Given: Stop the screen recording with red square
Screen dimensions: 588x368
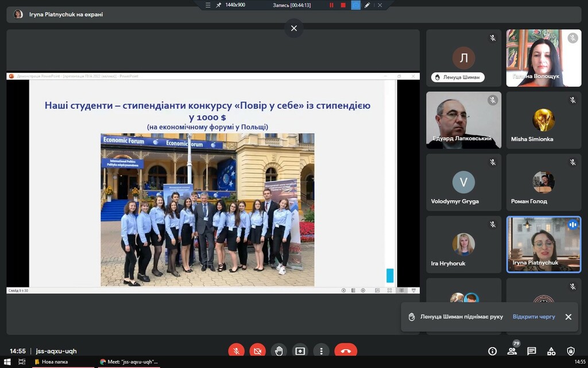Looking at the screenshot, I should tap(343, 5).
